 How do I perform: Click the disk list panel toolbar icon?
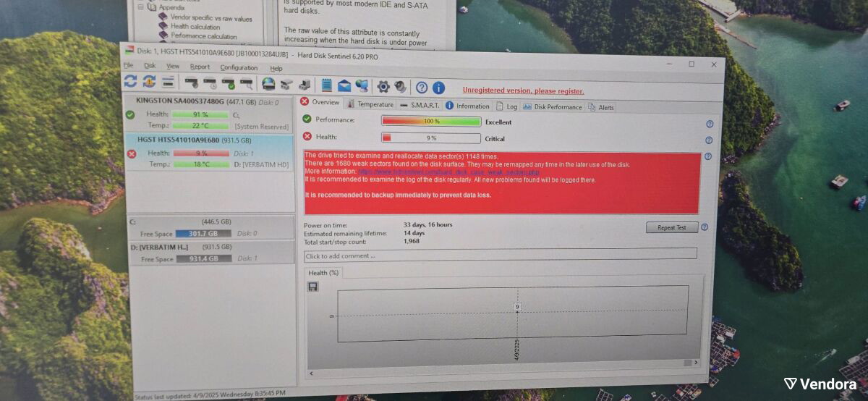[168, 83]
